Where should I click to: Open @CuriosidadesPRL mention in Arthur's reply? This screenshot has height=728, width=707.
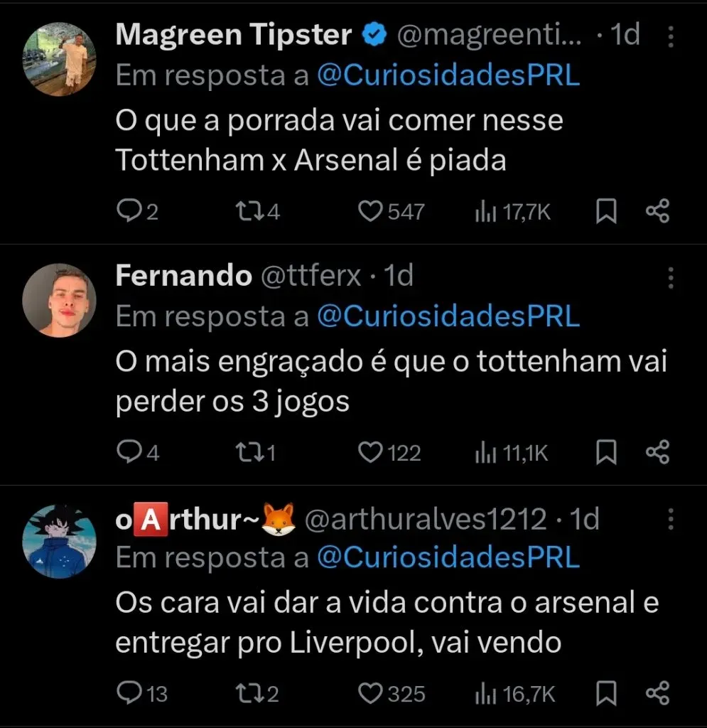tap(448, 558)
